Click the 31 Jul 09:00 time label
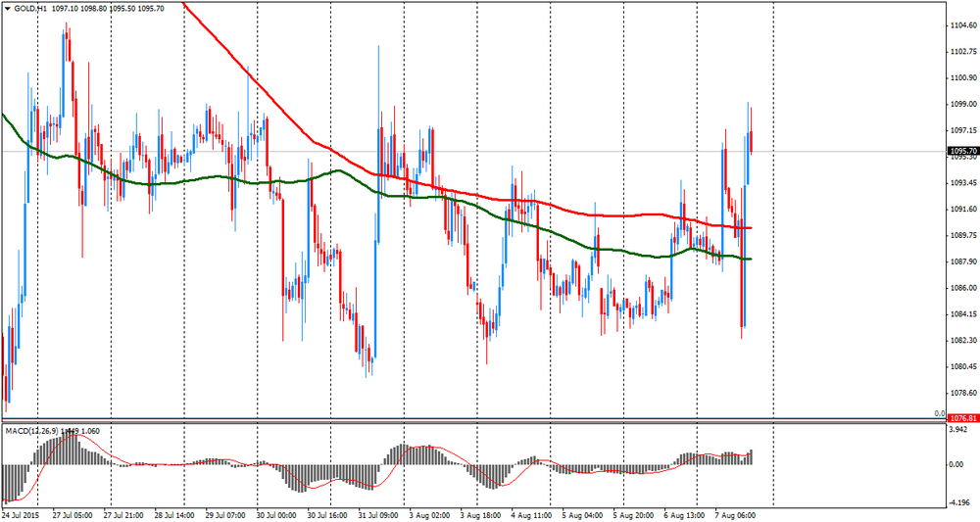The image size is (980, 522). click(379, 516)
